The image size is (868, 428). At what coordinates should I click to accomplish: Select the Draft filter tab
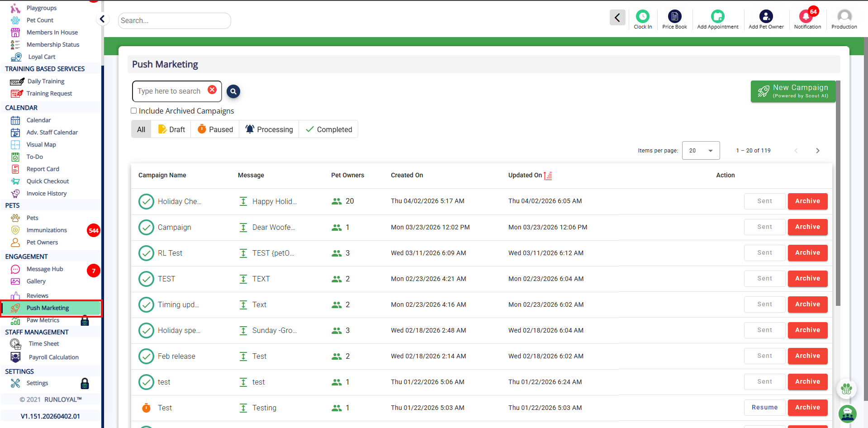(x=171, y=129)
